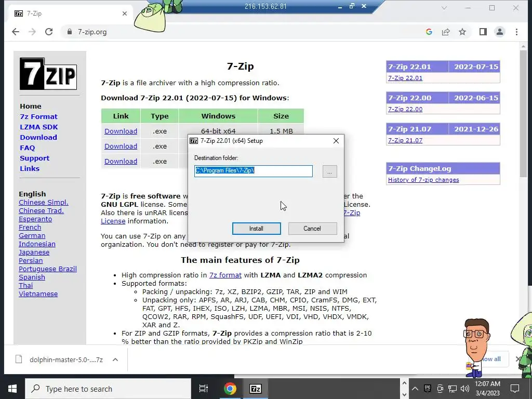Go forward in browser history

pos(32,32)
